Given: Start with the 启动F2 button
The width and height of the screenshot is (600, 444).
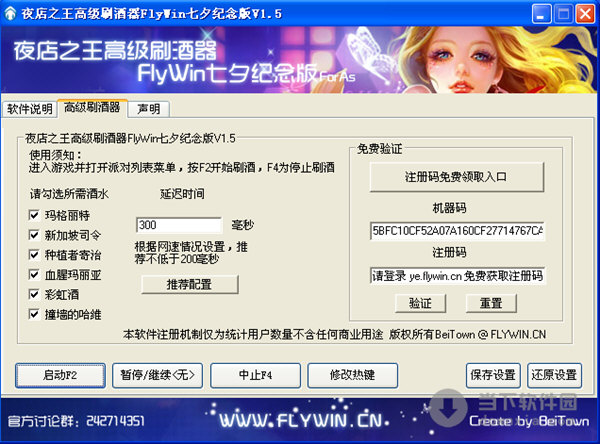Looking at the screenshot, I should (x=60, y=375).
